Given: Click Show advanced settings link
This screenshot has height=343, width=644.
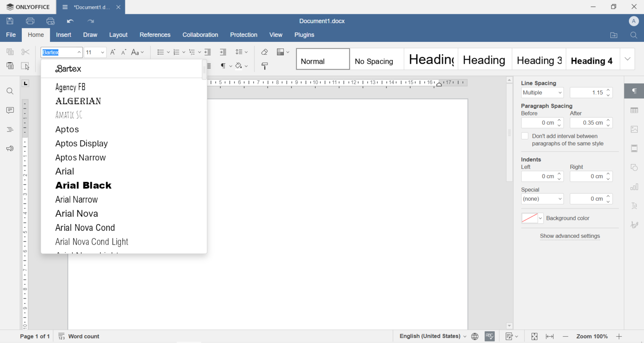Looking at the screenshot, I should 569,236.
